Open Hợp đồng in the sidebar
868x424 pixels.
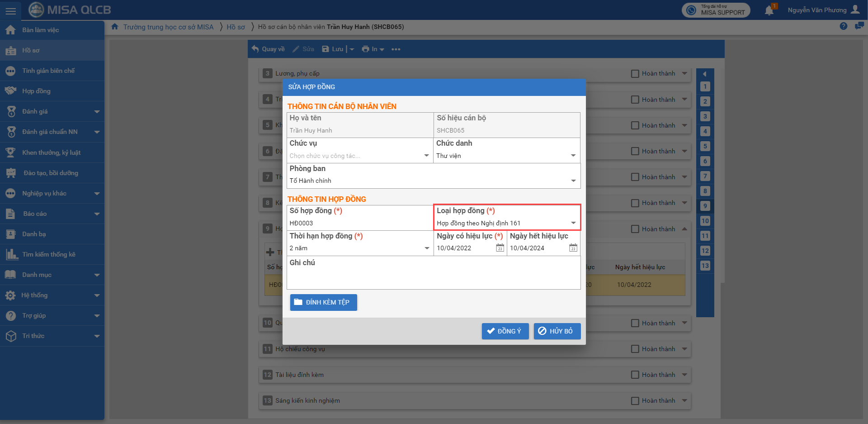[x=36, y=91]
